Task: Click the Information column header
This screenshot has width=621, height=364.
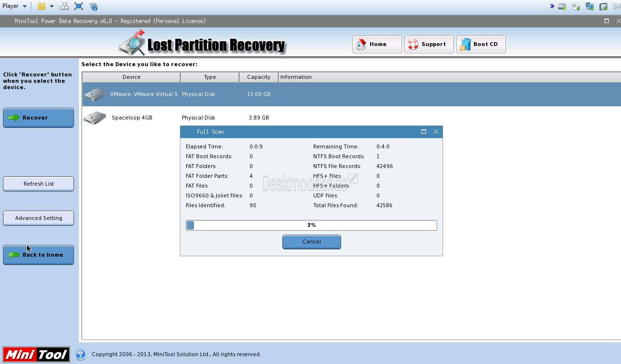Action: pos(449,77)
